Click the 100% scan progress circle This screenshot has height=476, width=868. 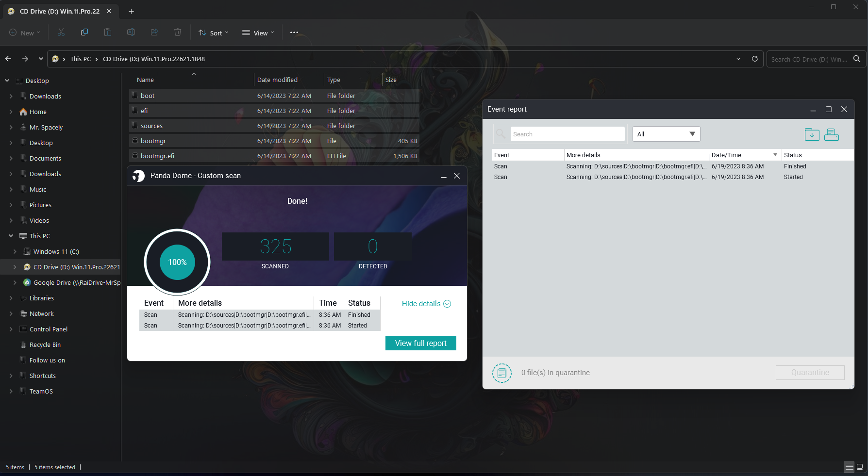click(x=177, y=262)
